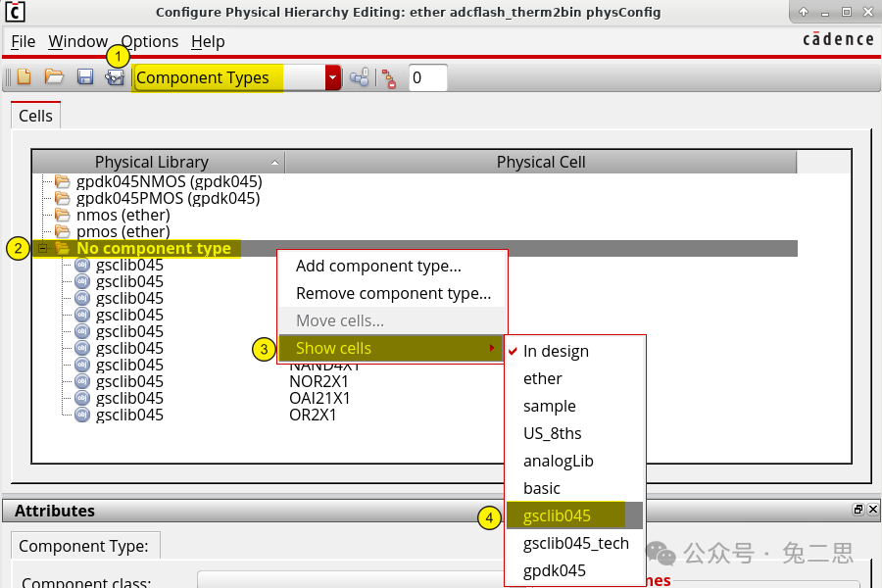Select ether in Show cells submenu
This screenshot has width=882, height=588.
(574, 378)
